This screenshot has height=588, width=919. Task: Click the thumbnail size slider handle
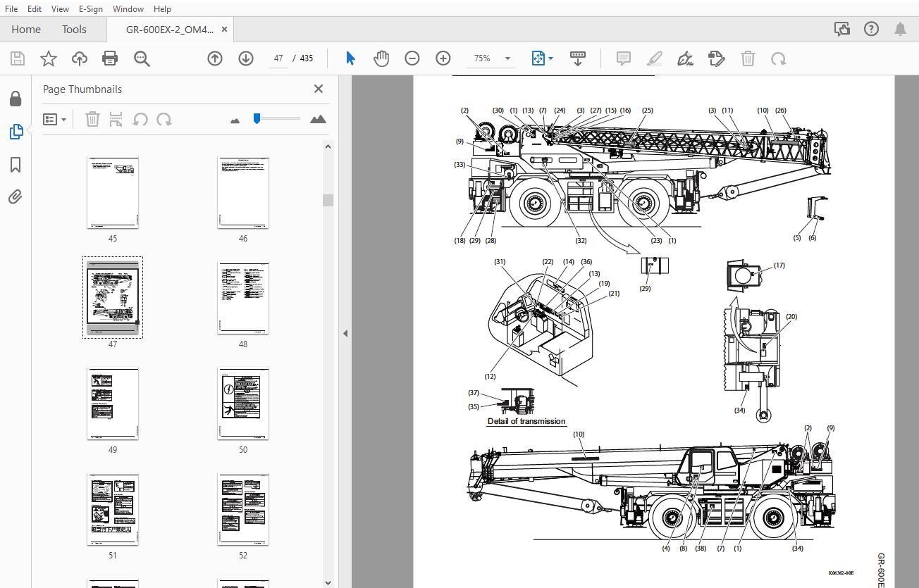click(x=257, y=119)
